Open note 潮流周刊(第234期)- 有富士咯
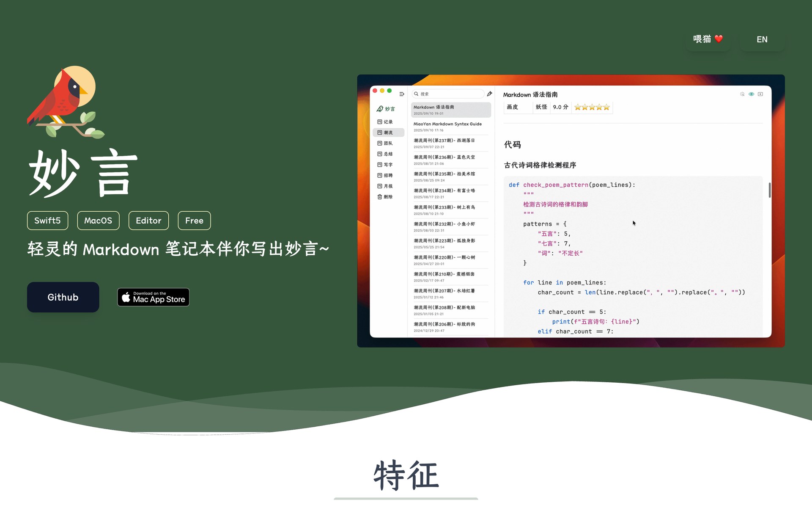Screen dimensions: 812x508 pyautogui.click(x=451, y=193)
